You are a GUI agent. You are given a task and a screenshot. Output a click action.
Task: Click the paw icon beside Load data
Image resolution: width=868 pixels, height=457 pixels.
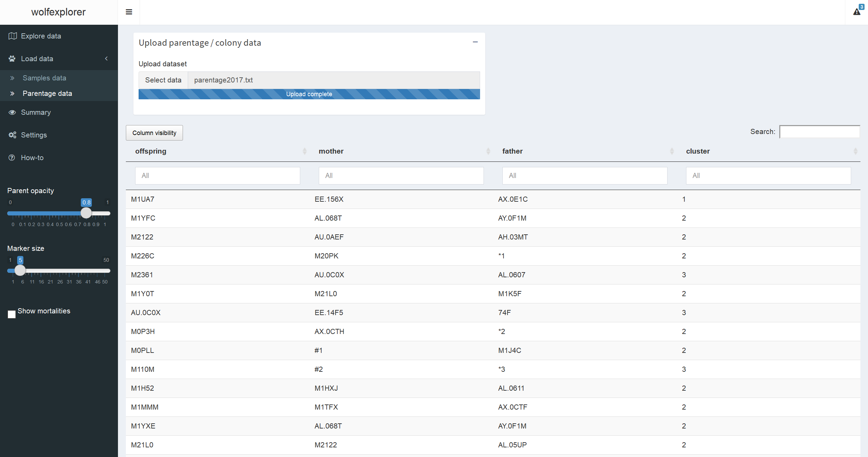tap(12, 59)
